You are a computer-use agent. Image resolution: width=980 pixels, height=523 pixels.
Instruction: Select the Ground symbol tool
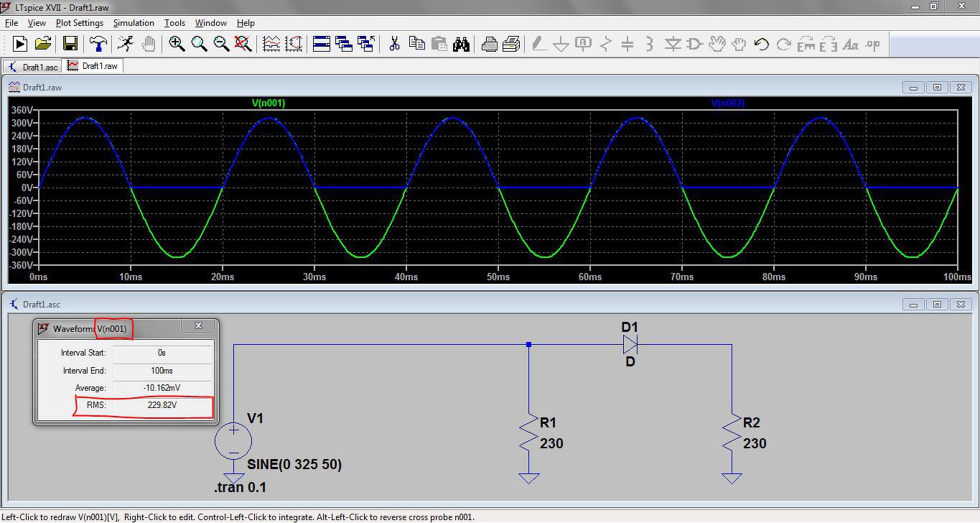(x=561, y=45)
